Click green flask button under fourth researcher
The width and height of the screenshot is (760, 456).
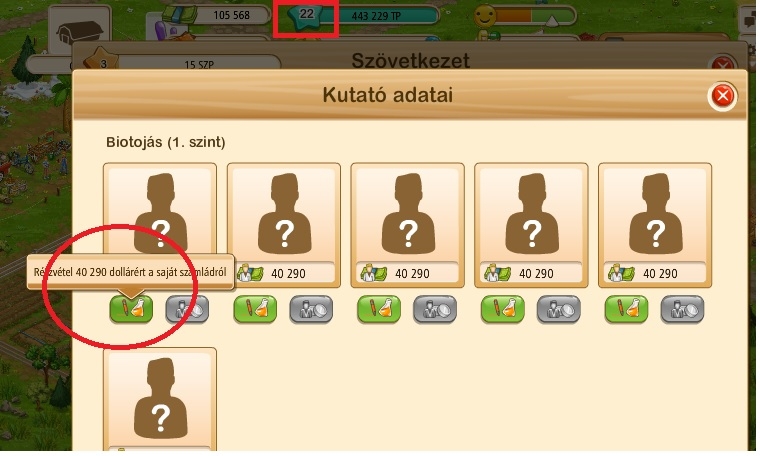503,309
